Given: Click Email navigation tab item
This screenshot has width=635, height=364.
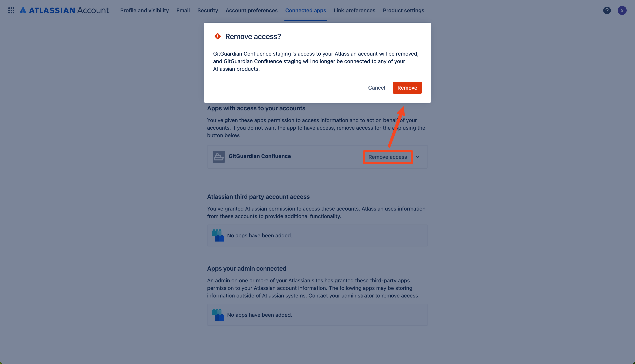Looking at the screenshot, I should point(183,10).
